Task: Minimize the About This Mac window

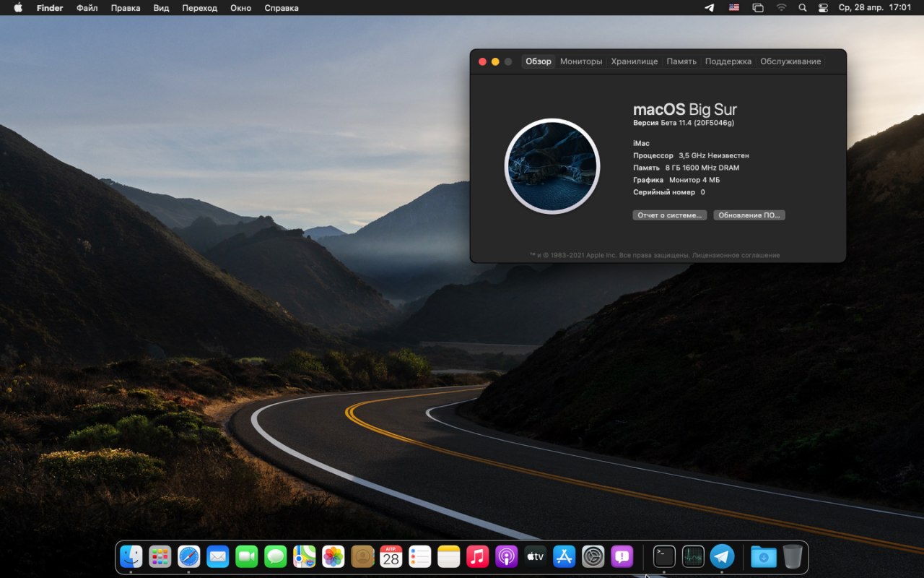Action: pyautogui.click(x=495, y=61)
